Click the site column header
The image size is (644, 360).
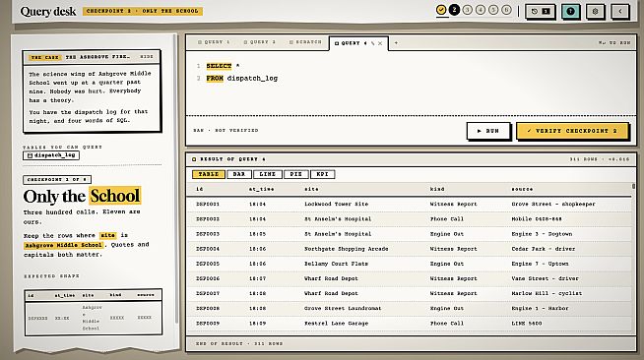(311, 189)
